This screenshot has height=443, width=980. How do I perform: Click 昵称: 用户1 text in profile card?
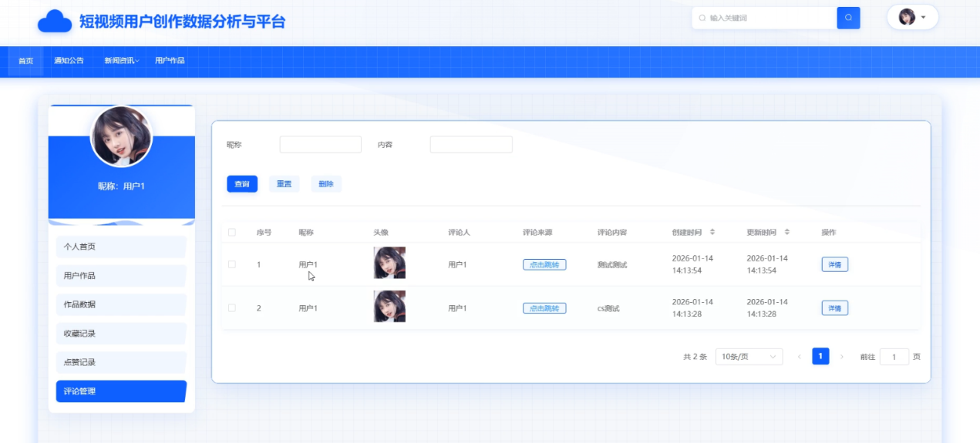(121, 186)
